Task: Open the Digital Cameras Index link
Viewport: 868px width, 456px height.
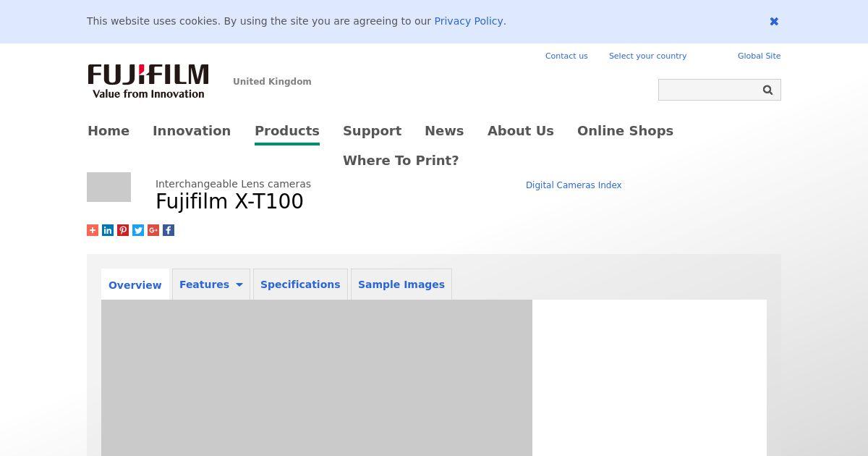Action: [x=574, y=185]
